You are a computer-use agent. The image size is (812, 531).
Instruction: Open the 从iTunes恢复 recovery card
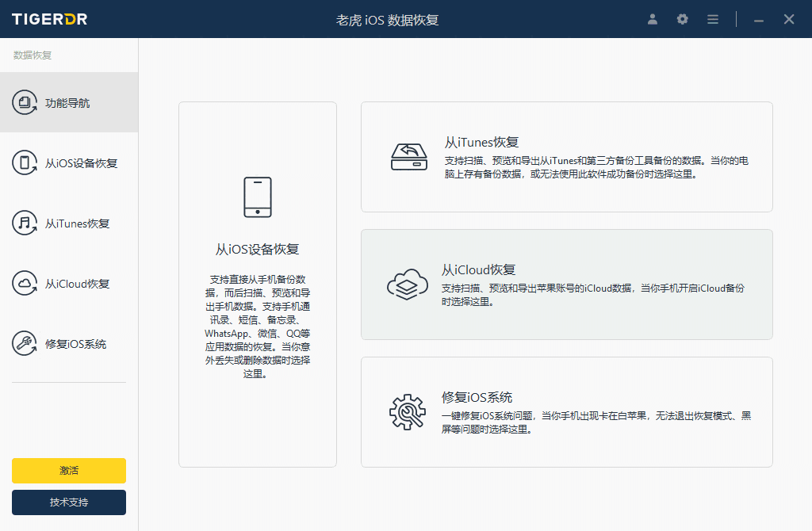(567, 155)
